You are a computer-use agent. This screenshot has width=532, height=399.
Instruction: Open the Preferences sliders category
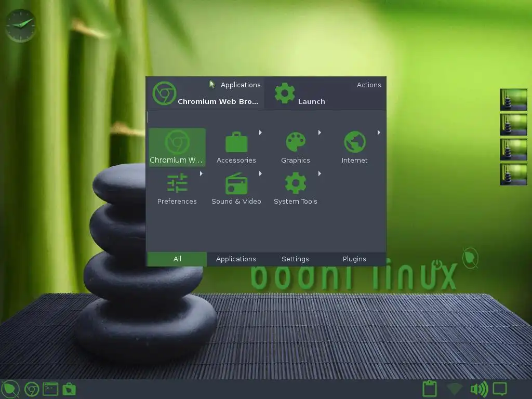click(x=177, y=183)
